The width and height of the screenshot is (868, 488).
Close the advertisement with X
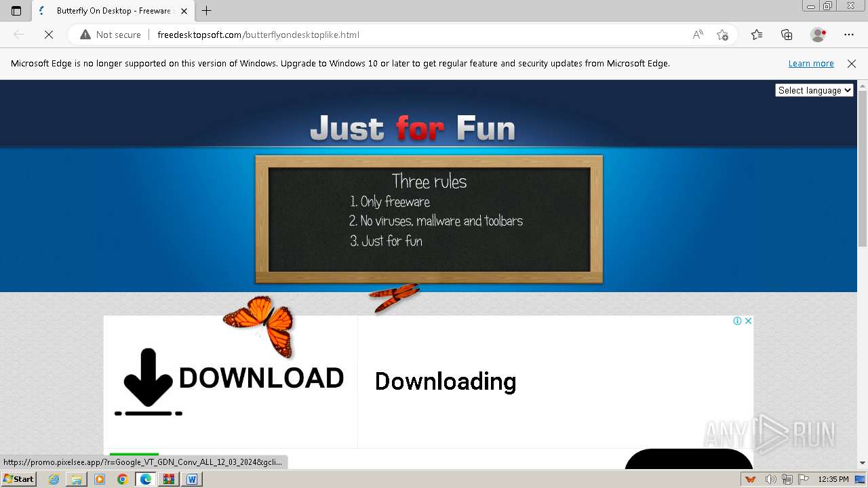pos(748,321)
